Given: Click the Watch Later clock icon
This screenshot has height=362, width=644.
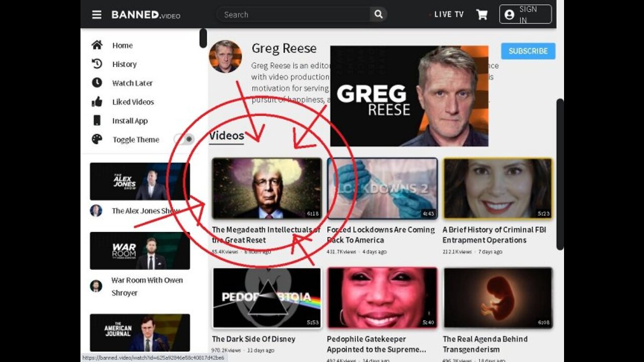Looking at the screenshot, I should click(97, 82).
